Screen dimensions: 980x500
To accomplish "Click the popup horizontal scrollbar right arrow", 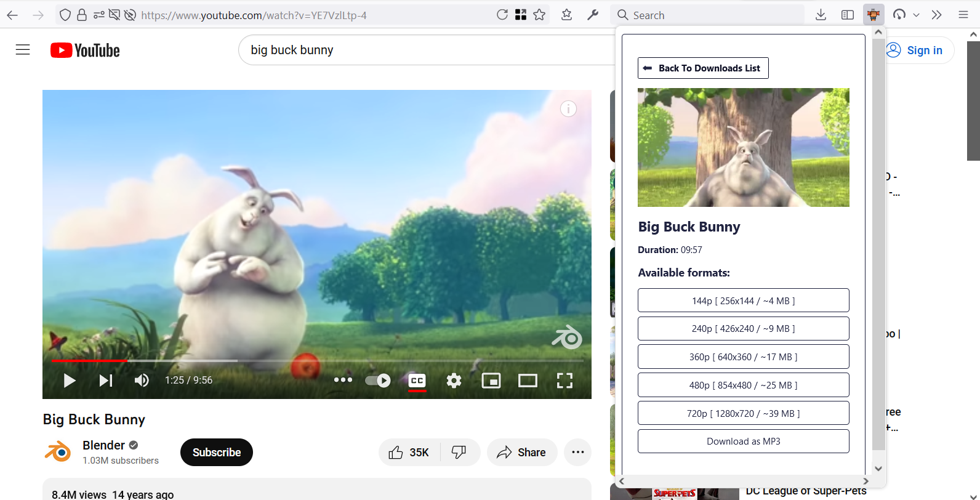I will [x=866, y=481].
